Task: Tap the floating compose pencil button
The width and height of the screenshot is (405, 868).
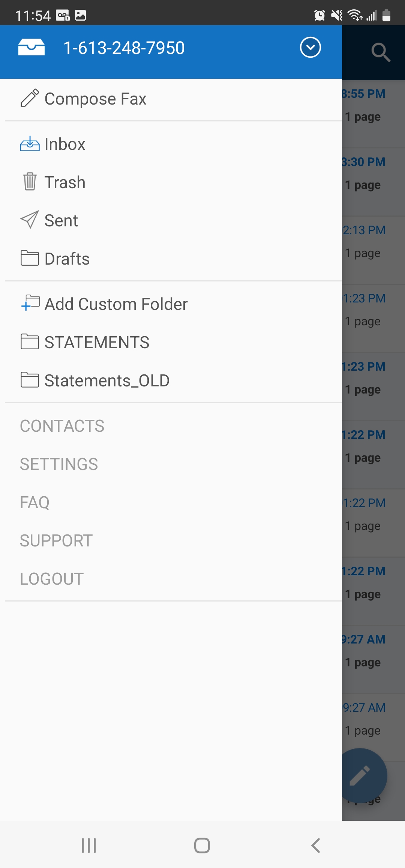Action: point(360,775)
